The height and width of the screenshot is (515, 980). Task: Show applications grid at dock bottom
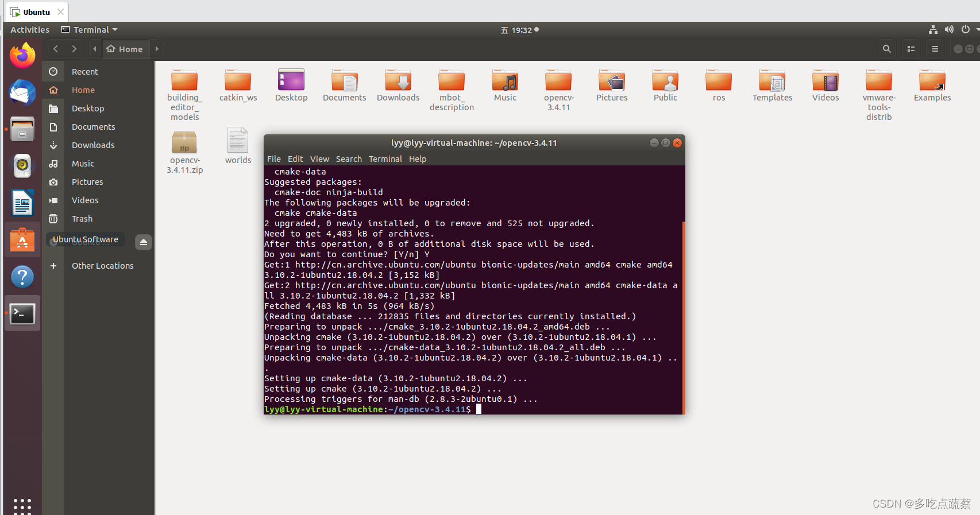click(22, 506)
